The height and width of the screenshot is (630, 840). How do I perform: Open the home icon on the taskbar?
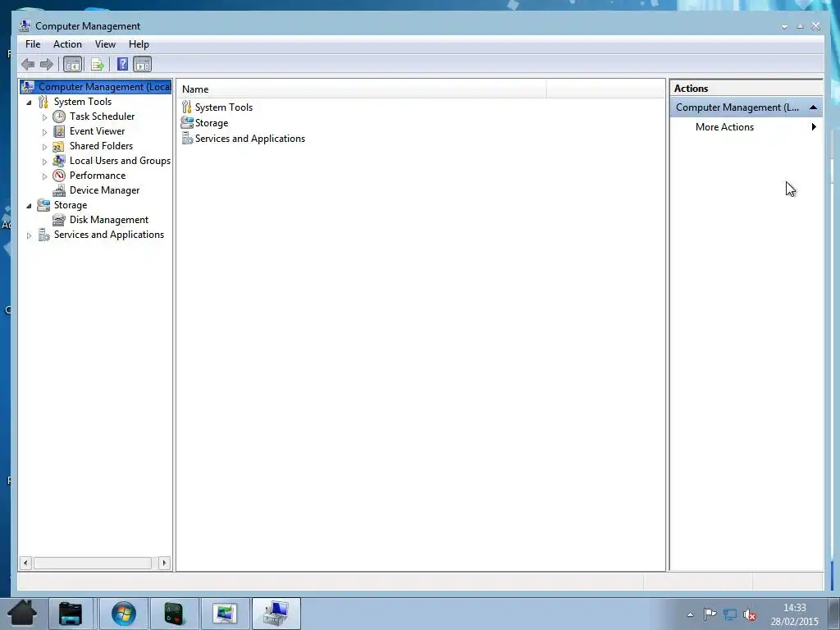coord(22,613)
